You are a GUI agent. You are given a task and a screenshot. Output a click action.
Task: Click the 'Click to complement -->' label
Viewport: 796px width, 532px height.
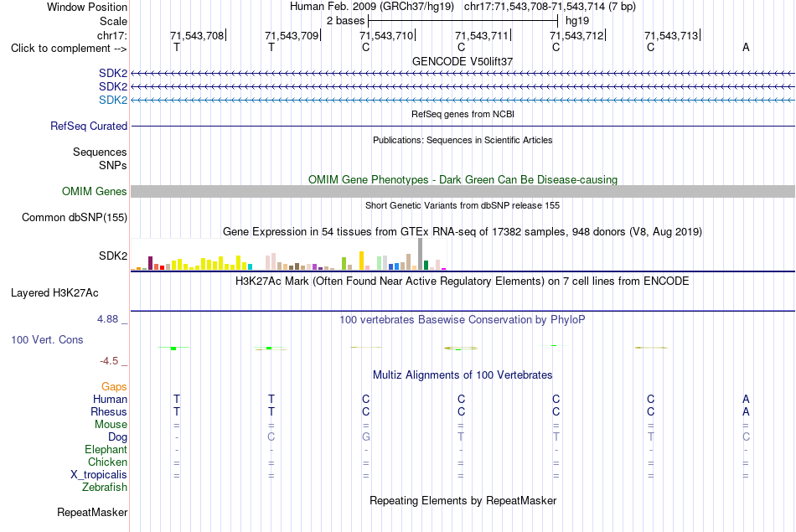(x=69, y=49)
